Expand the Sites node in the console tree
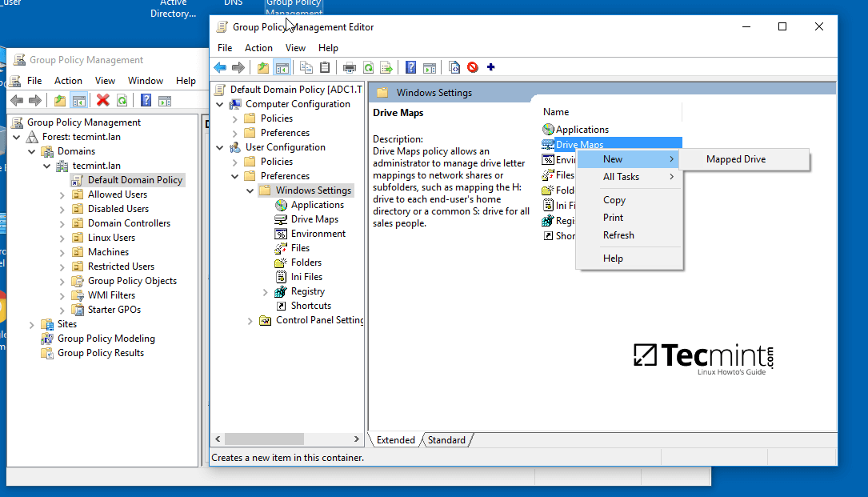 [x=30, y=323]
